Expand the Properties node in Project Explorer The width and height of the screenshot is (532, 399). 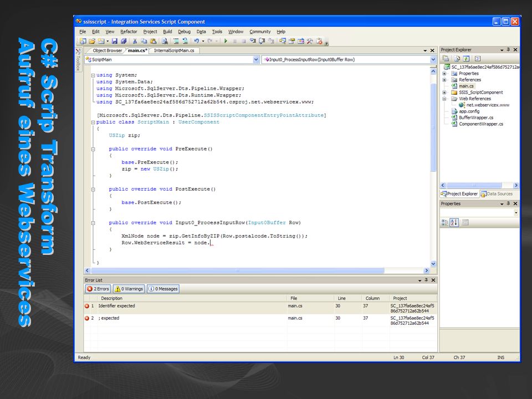pos(444,73)
